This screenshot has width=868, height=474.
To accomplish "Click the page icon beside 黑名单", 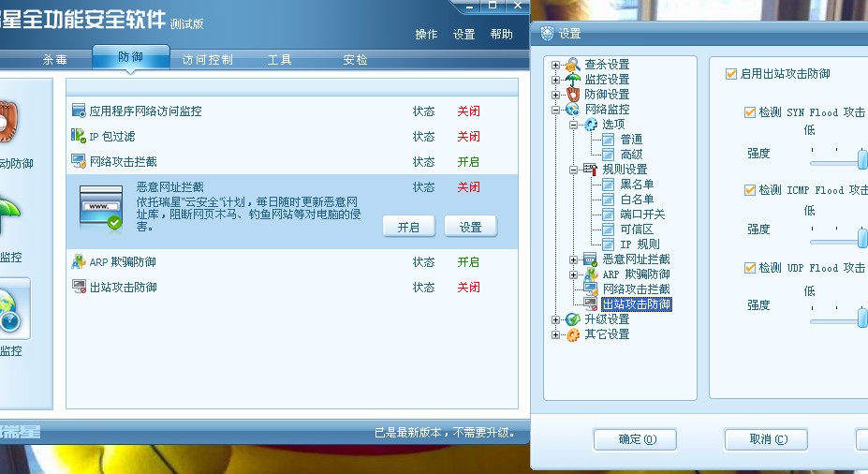I will click(608, 185).
